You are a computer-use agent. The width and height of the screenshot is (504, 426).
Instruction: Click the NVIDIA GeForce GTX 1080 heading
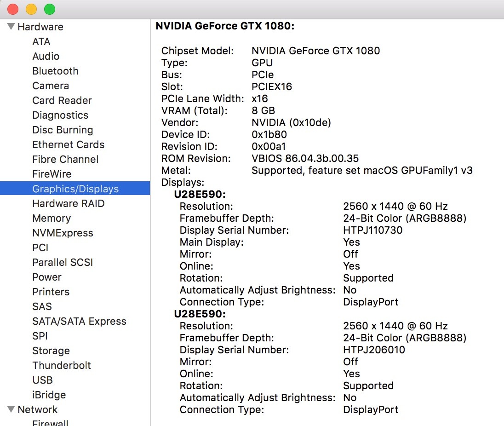pyautogui.click(x=225, y=26)
